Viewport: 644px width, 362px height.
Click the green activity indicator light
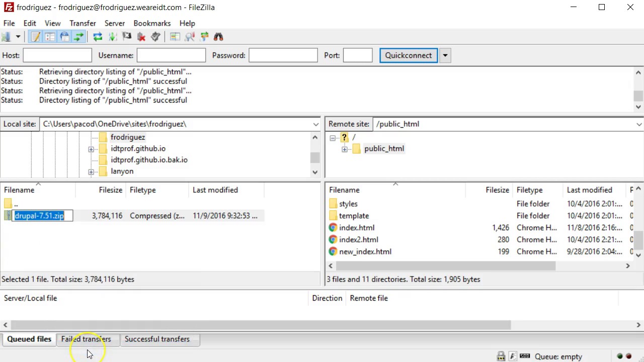pyautogui.click(x=620, y=356)
